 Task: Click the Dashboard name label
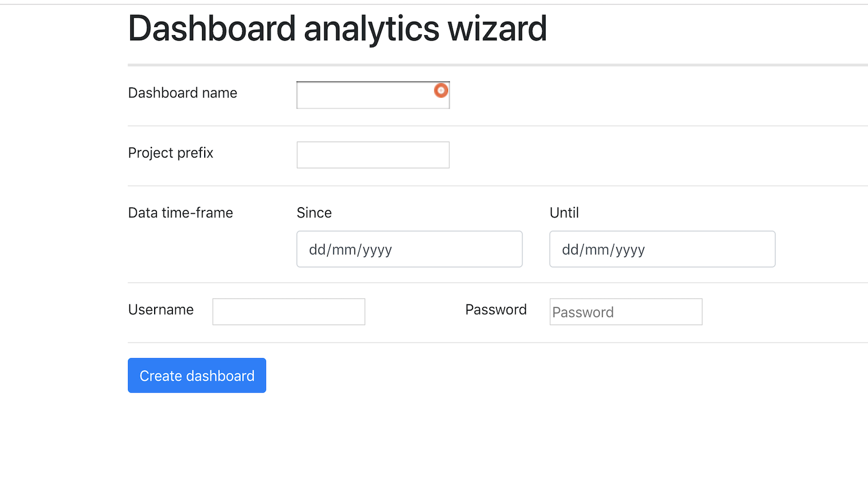point(183,93)
